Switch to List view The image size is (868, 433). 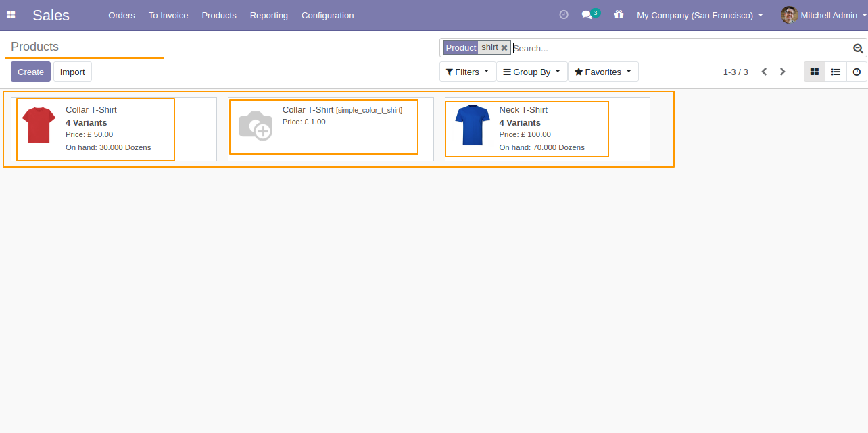[x=836, y=72]
